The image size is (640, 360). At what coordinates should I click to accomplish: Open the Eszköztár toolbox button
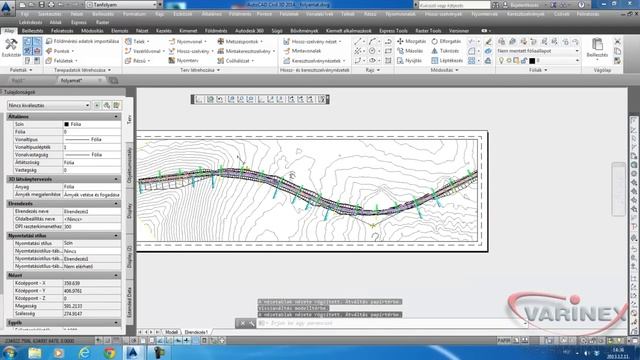(11, 47)
